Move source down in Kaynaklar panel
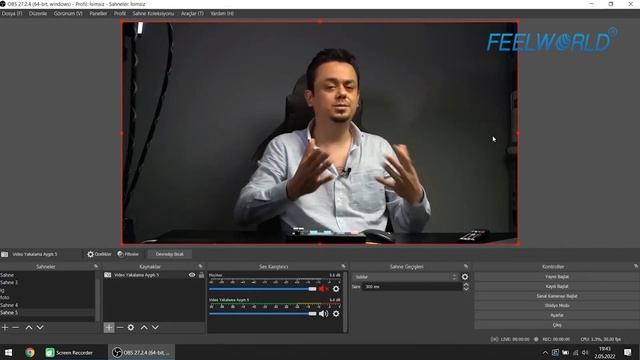The image size is (640, 360). 156,327
